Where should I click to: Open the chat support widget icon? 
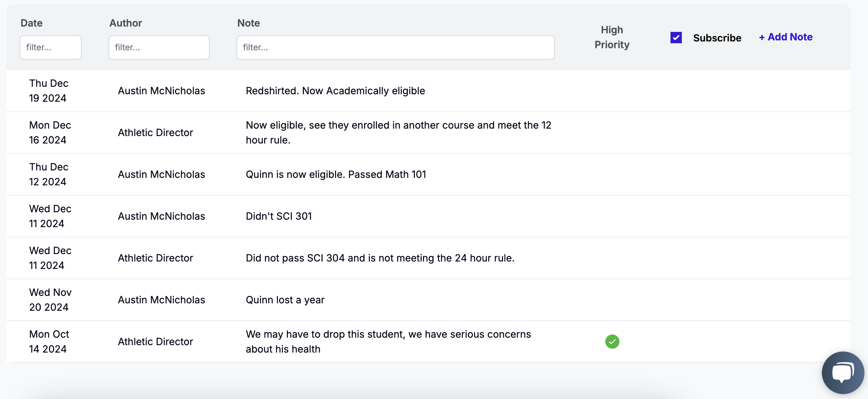click(842, 372)
